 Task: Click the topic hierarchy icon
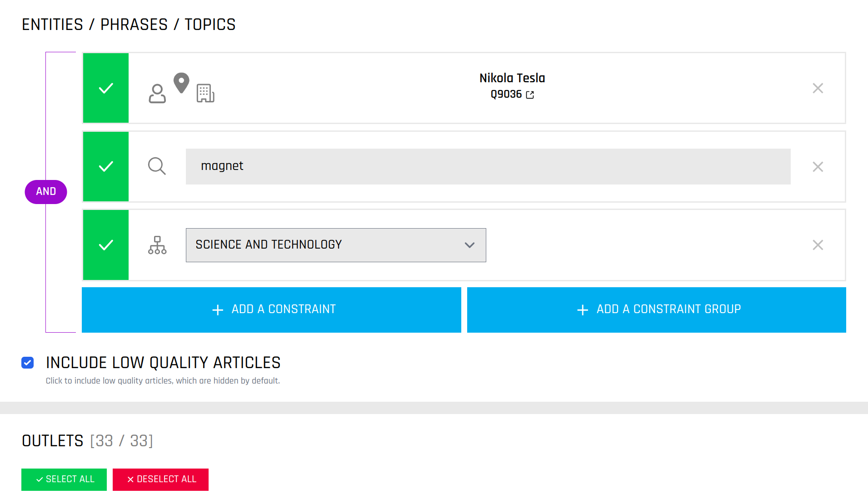tap(157, 245)
